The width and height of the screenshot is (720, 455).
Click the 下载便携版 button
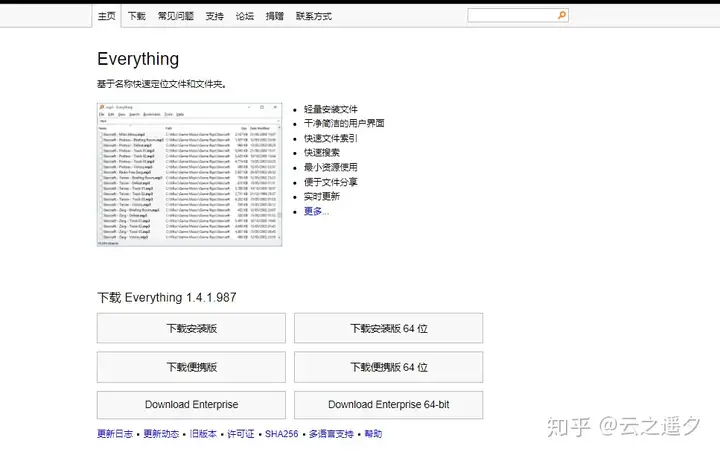191,367
